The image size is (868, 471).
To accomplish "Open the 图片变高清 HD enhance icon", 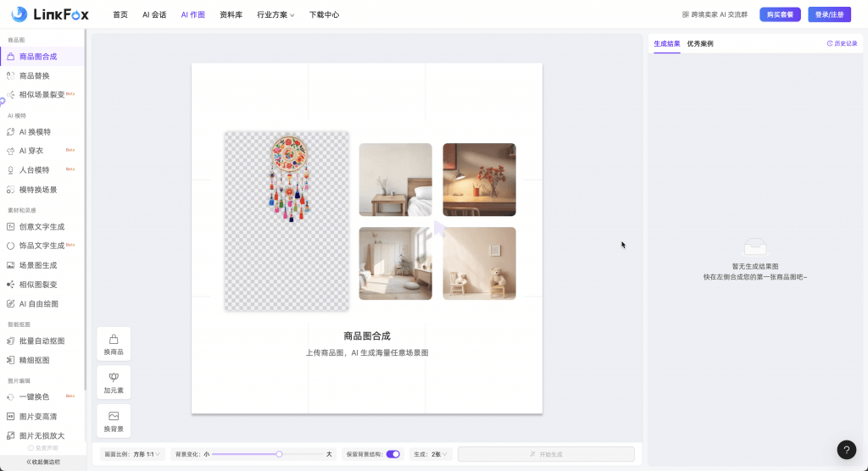I will click(11, 416).
